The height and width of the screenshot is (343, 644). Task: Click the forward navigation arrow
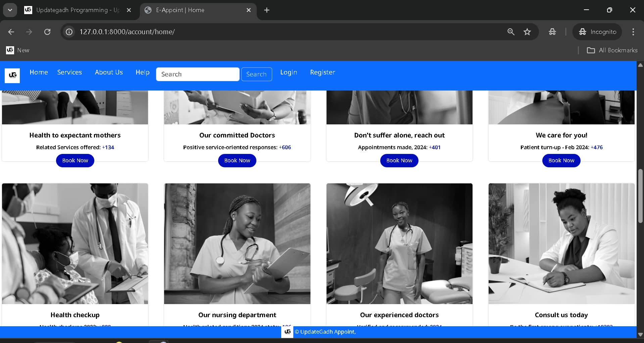tap(29, 32)
